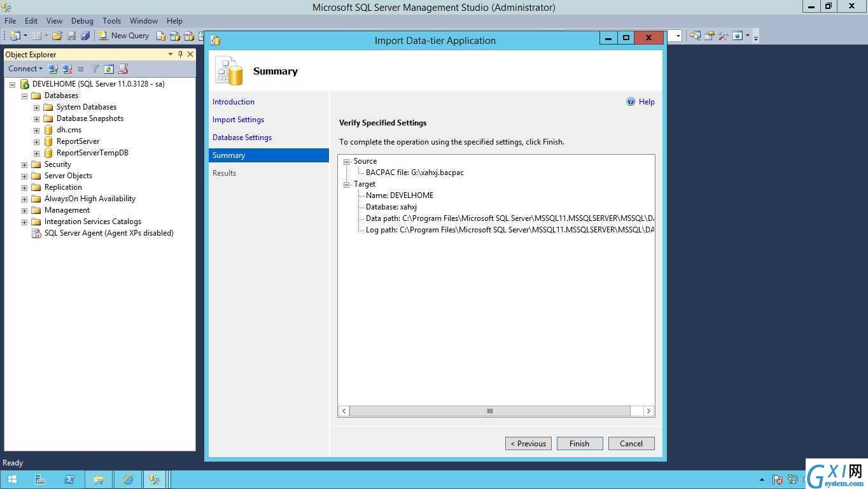Select the dh.cms database
868x489 pixels.
(x=69, y=130)
